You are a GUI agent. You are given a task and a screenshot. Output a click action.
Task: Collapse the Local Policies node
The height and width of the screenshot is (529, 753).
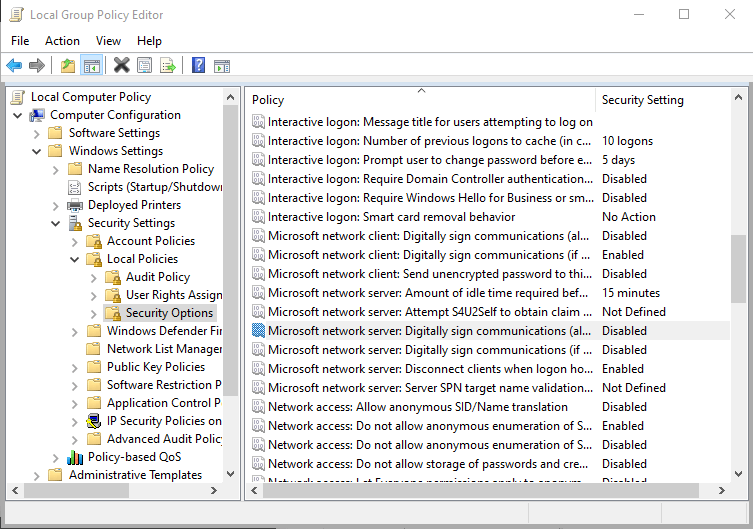click(75, 259)
